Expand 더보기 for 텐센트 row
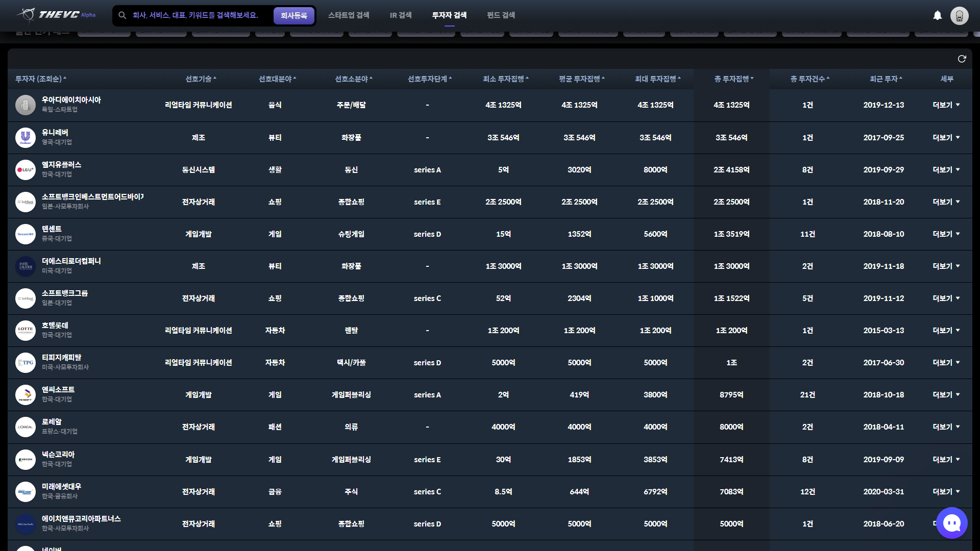The image size is (980, 551). pos(946,234)
